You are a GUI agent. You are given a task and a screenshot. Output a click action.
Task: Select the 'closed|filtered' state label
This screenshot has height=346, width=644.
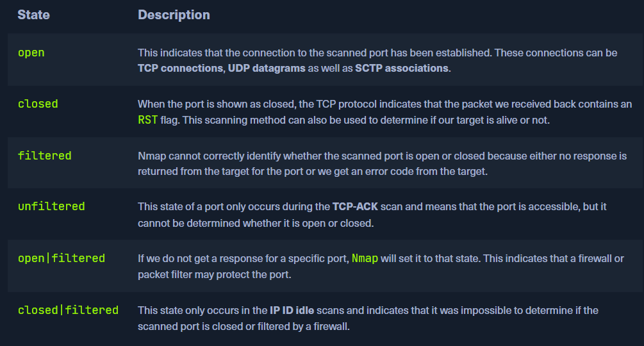[x=68, y=310]
